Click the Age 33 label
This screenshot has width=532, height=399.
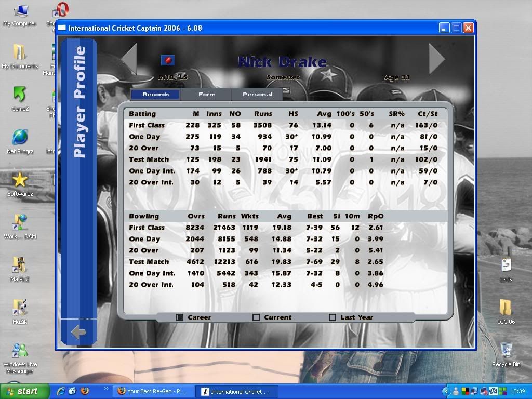click(x=397, y=77)
